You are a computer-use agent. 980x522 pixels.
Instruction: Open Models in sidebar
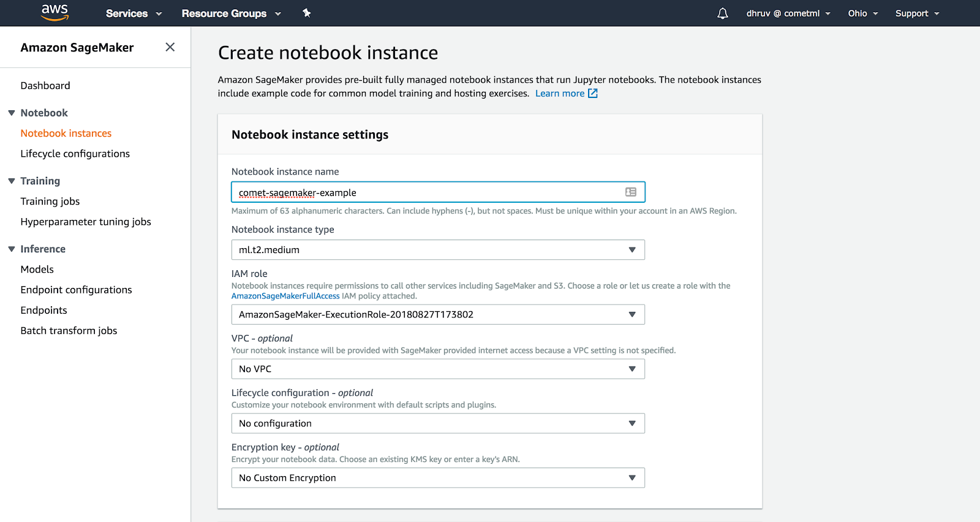coord(37,270)
